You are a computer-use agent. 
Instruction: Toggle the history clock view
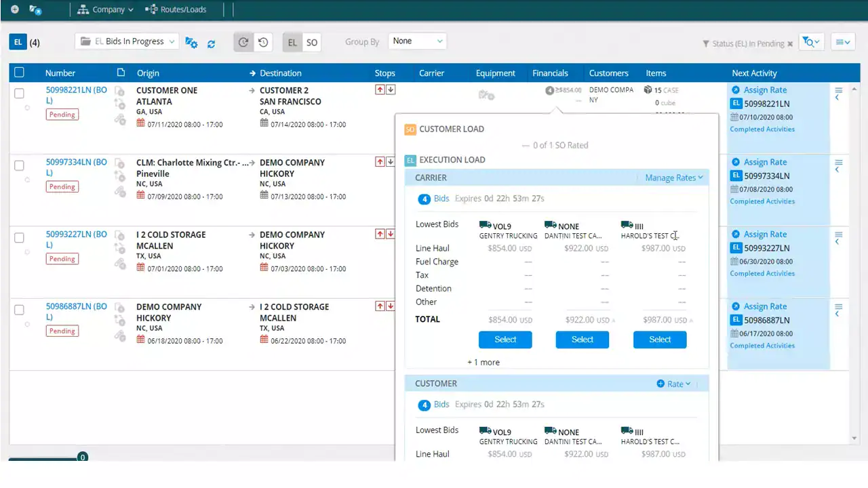(263, 42)
